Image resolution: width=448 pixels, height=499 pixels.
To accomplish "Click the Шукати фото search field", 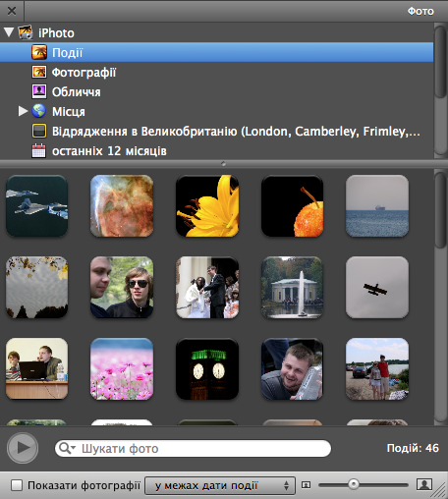I will [x=193, y=448].
